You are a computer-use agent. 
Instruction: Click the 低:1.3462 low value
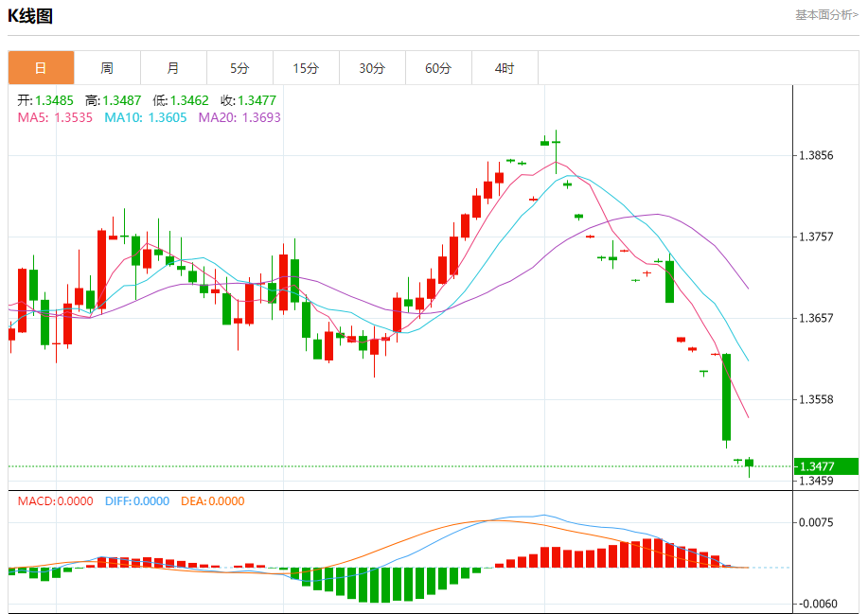(x=181, y=100)
